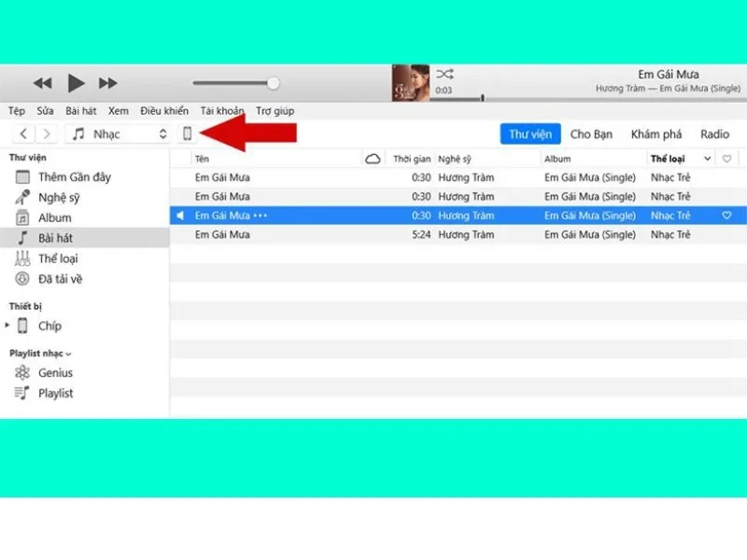Click the forward navigation arrow
The height and width of the screenshot is (560, 747).
(46, 133)
